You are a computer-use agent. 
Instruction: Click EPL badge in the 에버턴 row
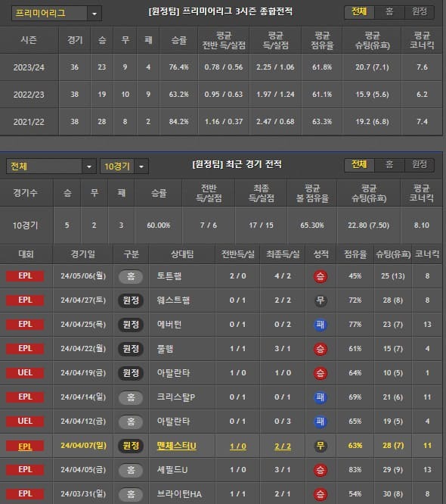click(x=25, y=325)
